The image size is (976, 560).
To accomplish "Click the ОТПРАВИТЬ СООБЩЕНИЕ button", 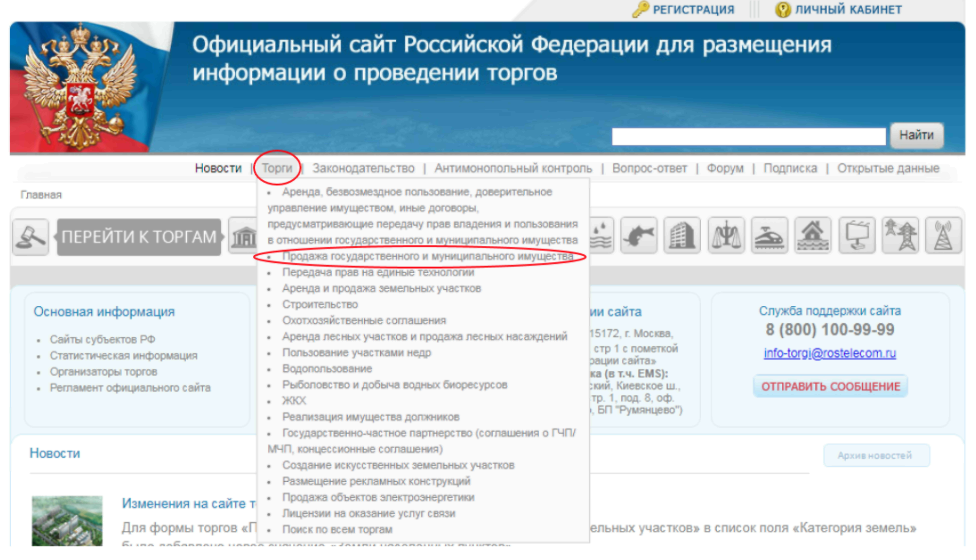I will [831, 386].
